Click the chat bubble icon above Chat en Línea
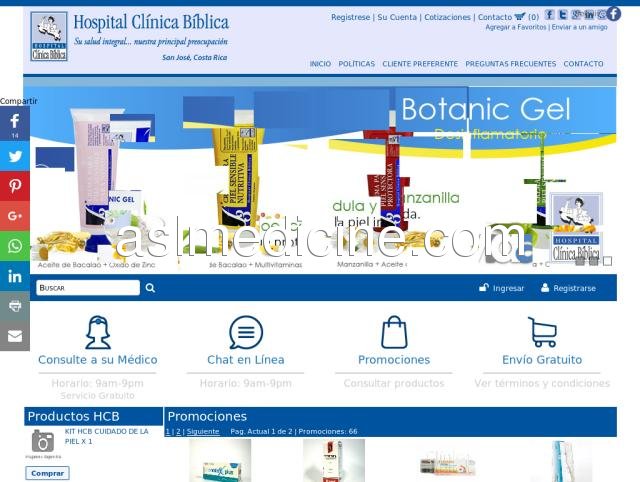Image resolution: width=640 pixels, height=482 pixels. coord(246,333)
